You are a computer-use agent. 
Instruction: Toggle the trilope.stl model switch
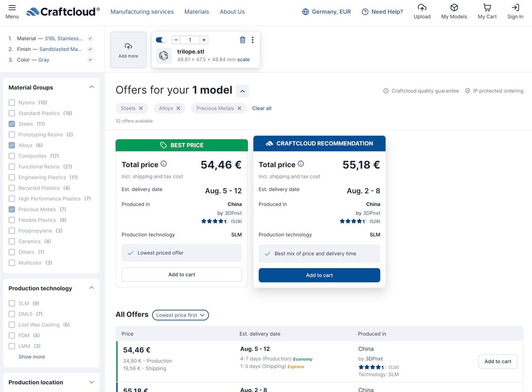tap(161, 40)
